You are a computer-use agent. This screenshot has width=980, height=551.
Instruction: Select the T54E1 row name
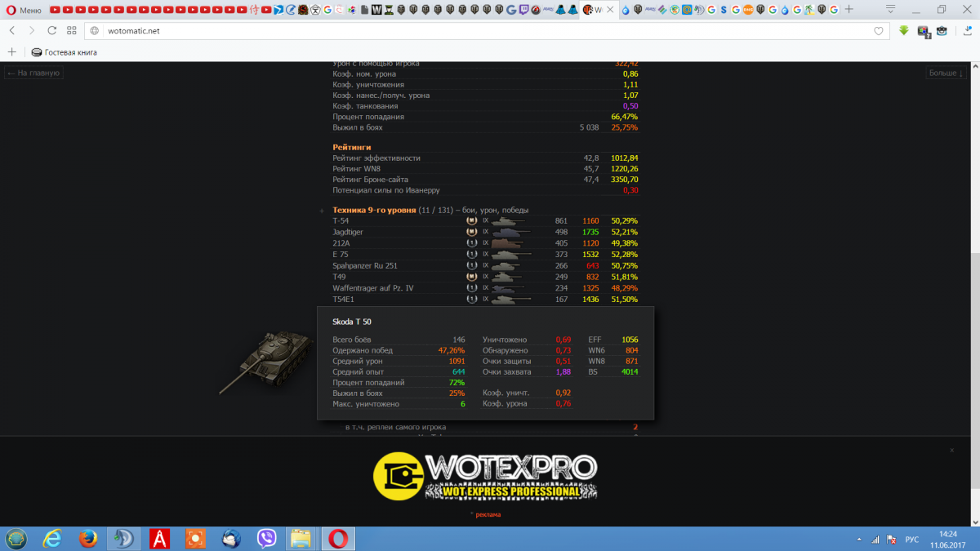coord(343,300)
